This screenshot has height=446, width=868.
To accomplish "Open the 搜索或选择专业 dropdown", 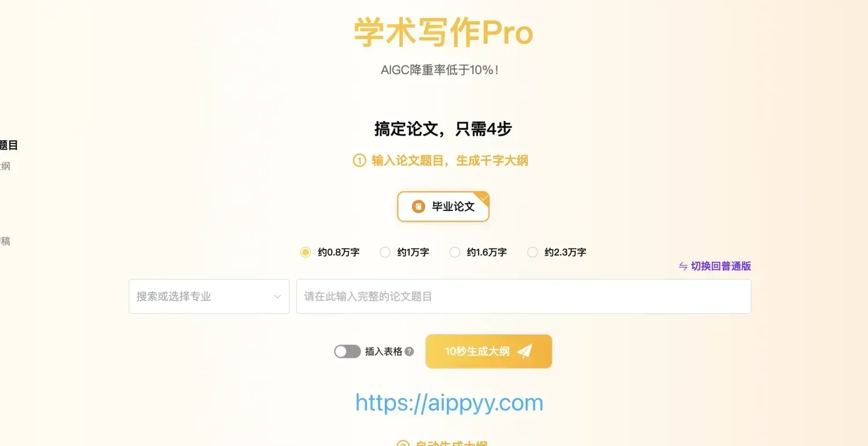I will point(209,297).
